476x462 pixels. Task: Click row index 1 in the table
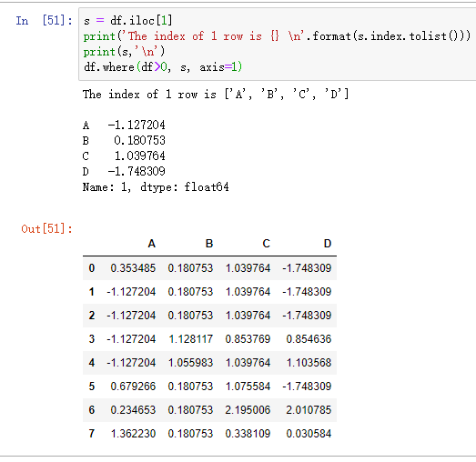pyautogui.click(x=92, y=292)
